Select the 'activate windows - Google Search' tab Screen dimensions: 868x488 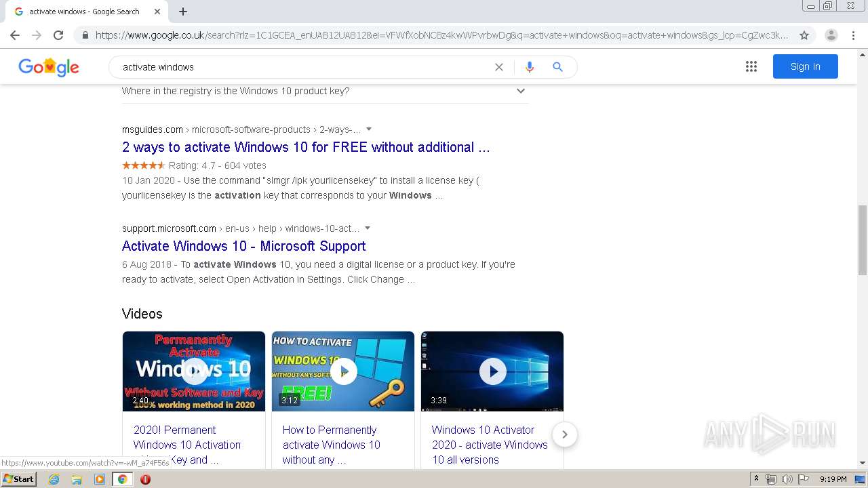[x=85, y=12]
